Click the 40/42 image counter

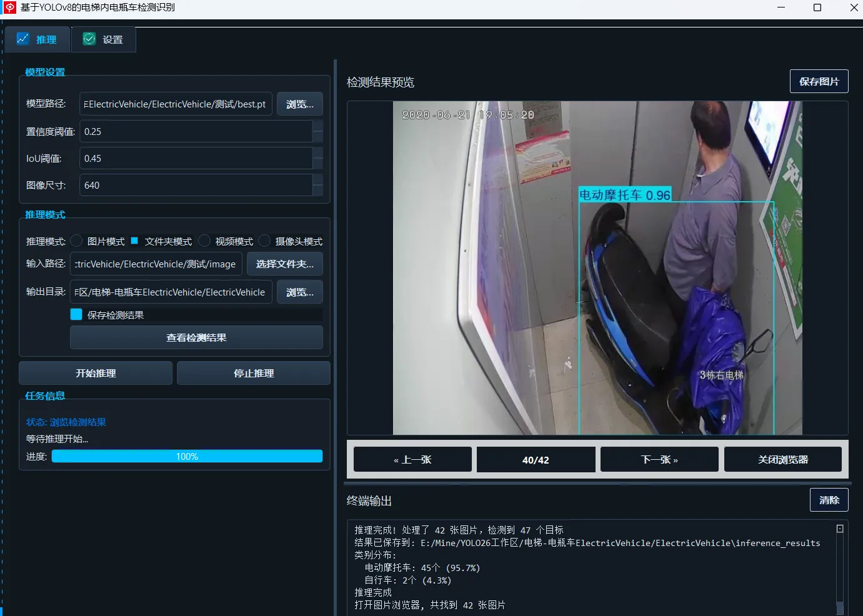[536, 459]
